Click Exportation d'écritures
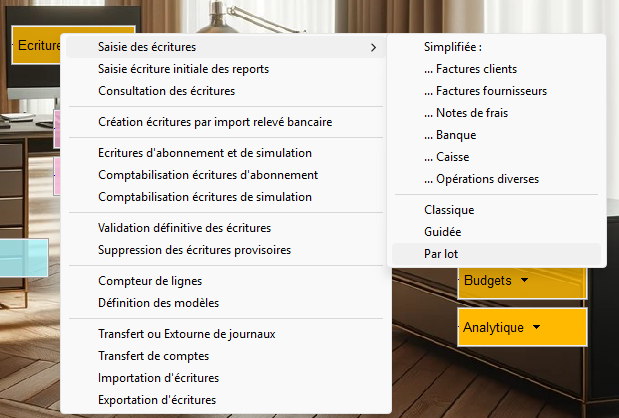 pyautogui.click(x=157, y=400)
